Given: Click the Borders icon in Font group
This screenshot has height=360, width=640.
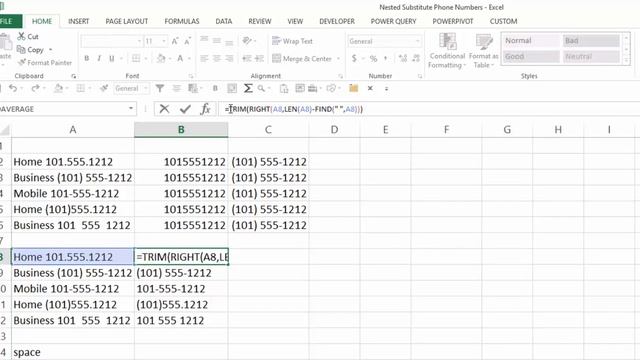Looking at the screenshot, I should coord(136,58).
